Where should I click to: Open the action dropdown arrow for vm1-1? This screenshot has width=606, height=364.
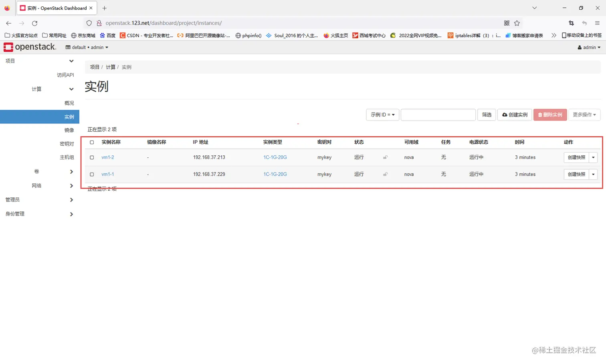tap(593, 174)
